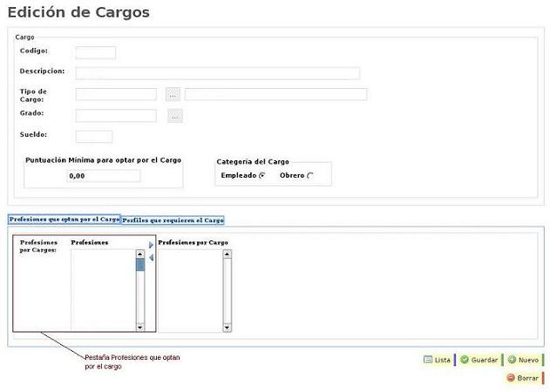Switch to Perfiles que requieren el Cargo tab

(173, 220)
